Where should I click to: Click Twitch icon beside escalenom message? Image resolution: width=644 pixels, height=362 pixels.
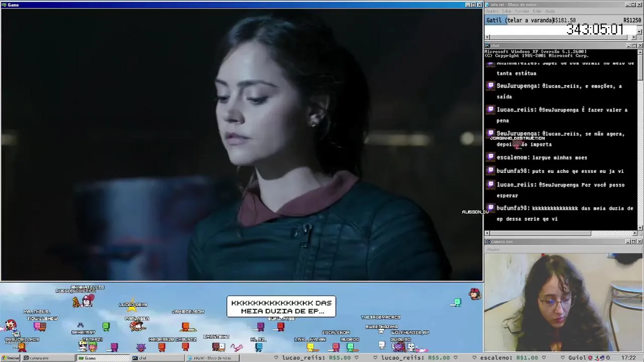pos(491,157)
